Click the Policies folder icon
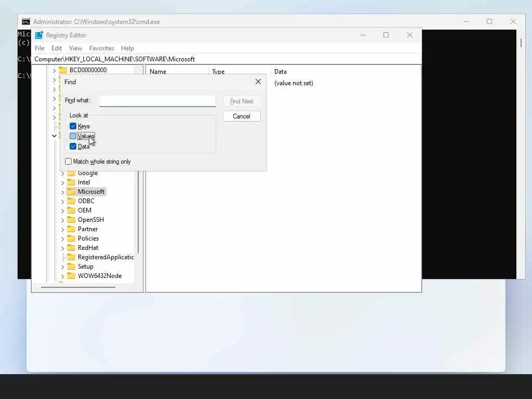 (71, 238)
